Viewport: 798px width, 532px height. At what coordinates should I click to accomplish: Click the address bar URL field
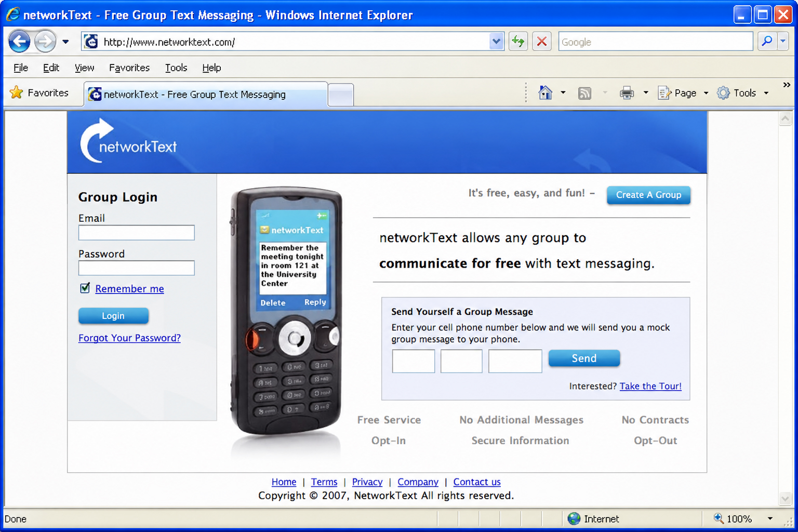pyautogui.click(x=285, y=42)
